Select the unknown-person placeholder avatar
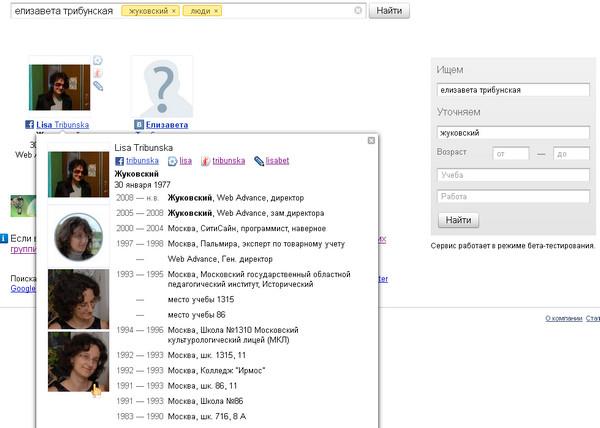This screenshot has height=428, width=600. tap(162, 86)
